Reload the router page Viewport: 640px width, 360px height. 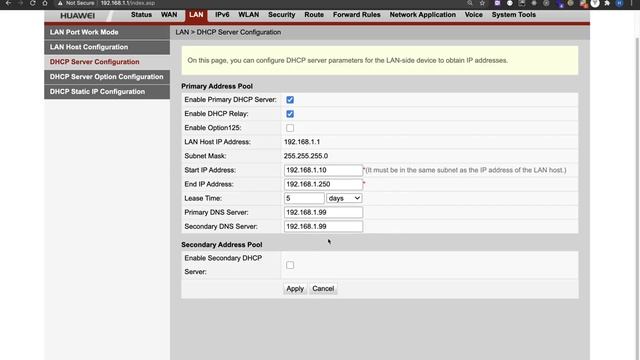[x=32, y=3]
